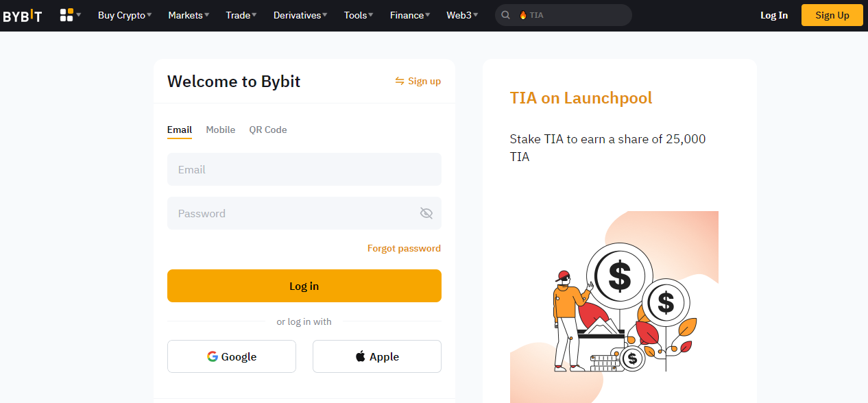Click Log In in top navigation
868x403 pixels.
[774, 15]
